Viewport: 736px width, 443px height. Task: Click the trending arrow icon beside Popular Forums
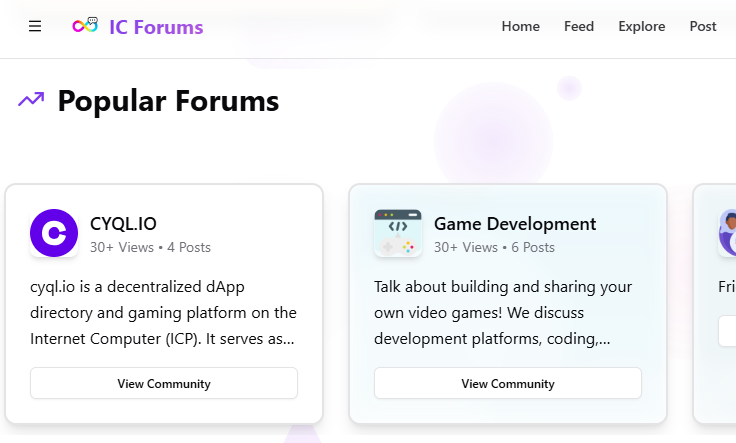(x=31, y=99)
